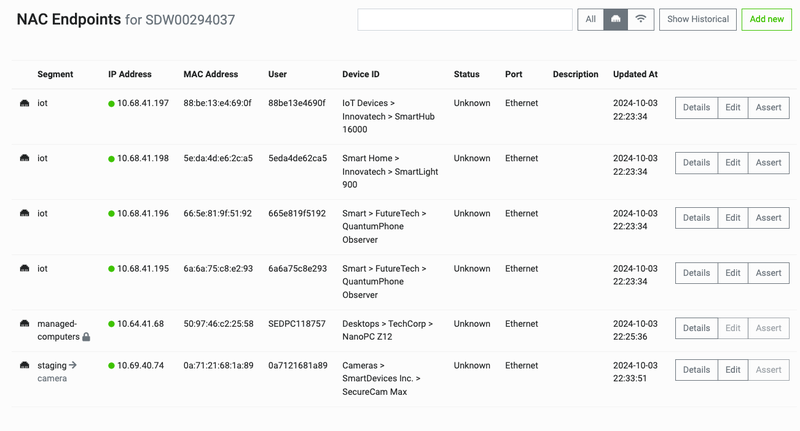The height and width of the screenshot is (431, 800).
Task: Sort table by IP Address column
Action: (x=130, y=74)
